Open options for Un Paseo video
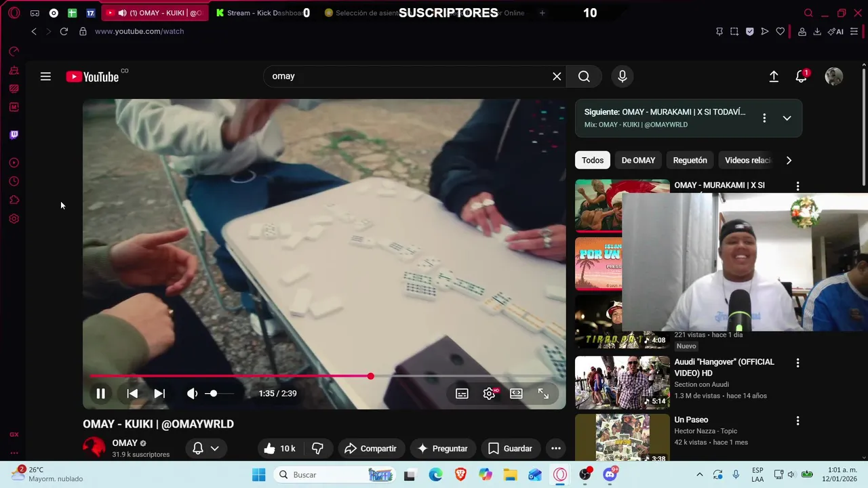Viewport: 868px width, 488px height. 797,421
